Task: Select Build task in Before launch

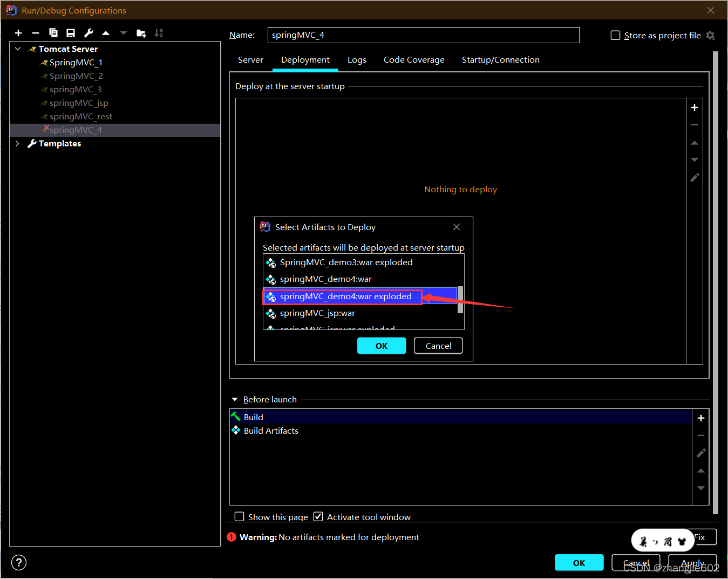Action: click(461, 417)
